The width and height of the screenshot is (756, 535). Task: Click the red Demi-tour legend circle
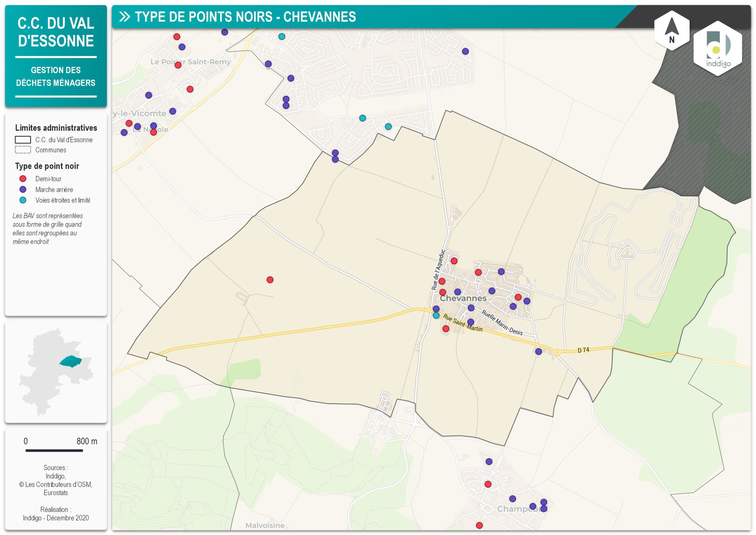point(23,179)
